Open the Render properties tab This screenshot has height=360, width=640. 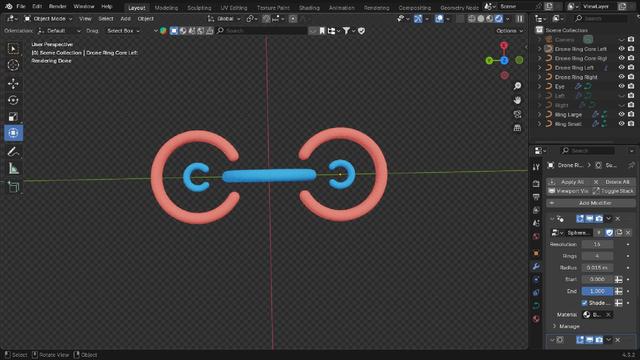point(536,184)
